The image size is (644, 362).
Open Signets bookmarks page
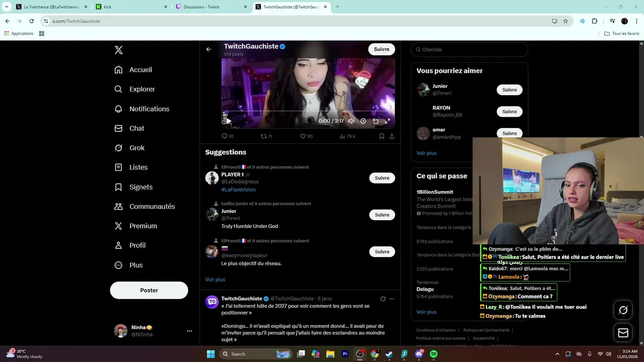tap(133, 187)
